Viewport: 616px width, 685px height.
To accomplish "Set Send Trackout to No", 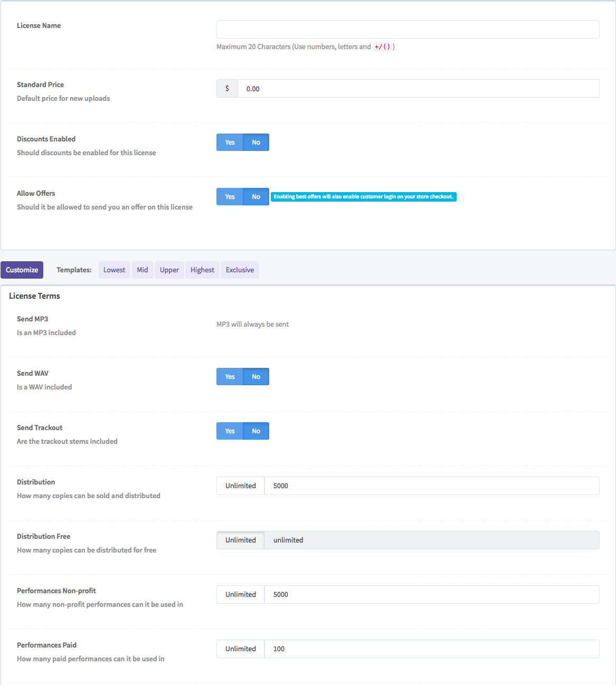I will pos(256,431).
